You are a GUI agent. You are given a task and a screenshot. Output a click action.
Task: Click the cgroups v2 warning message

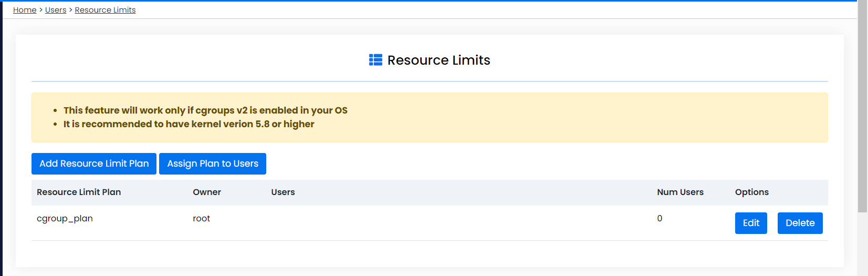pos(205,110)
